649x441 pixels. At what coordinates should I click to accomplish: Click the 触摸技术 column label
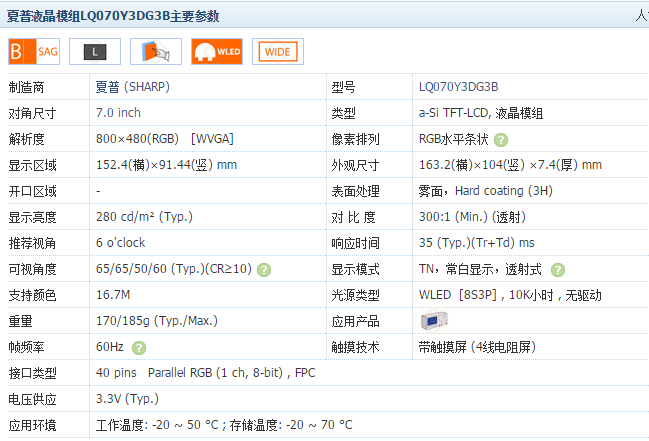(x=355, y=347)
